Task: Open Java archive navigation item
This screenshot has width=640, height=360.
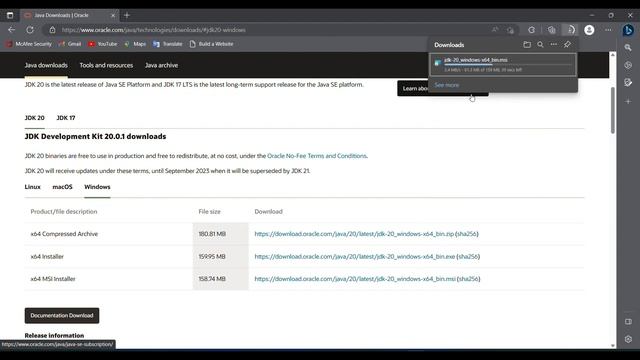Action: click(161, 65)
